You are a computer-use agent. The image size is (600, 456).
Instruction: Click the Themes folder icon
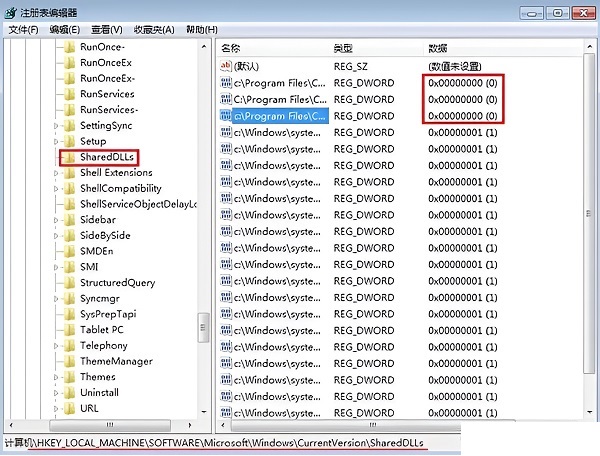(70, 376)
